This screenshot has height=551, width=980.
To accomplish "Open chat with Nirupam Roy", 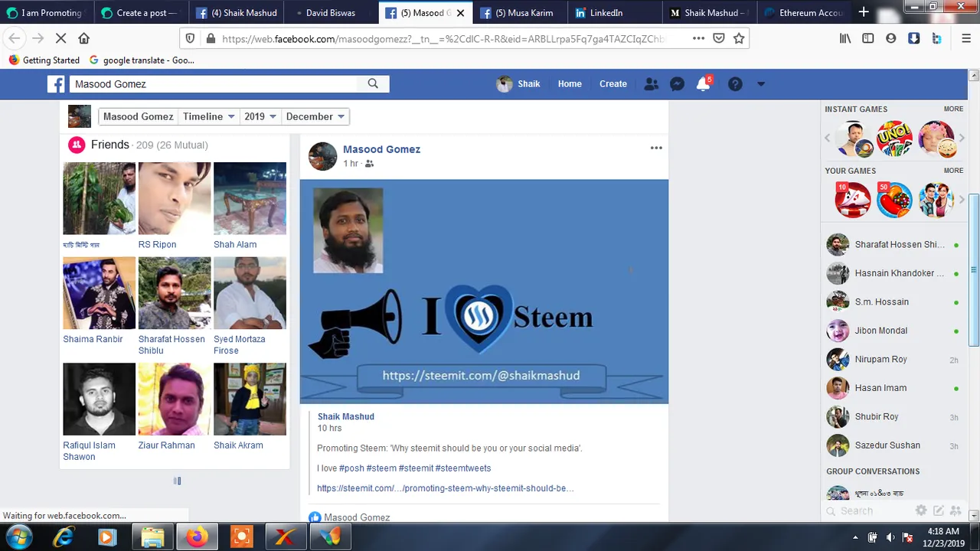I will (x=892, y=359).
